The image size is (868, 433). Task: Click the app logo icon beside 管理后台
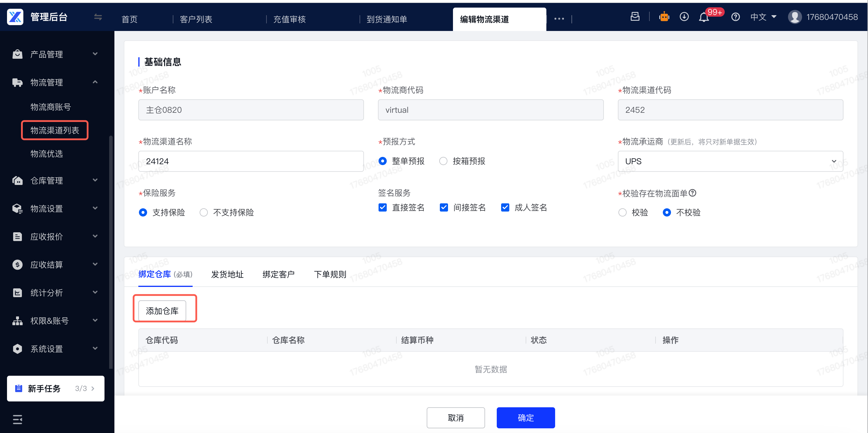point(15,17)
